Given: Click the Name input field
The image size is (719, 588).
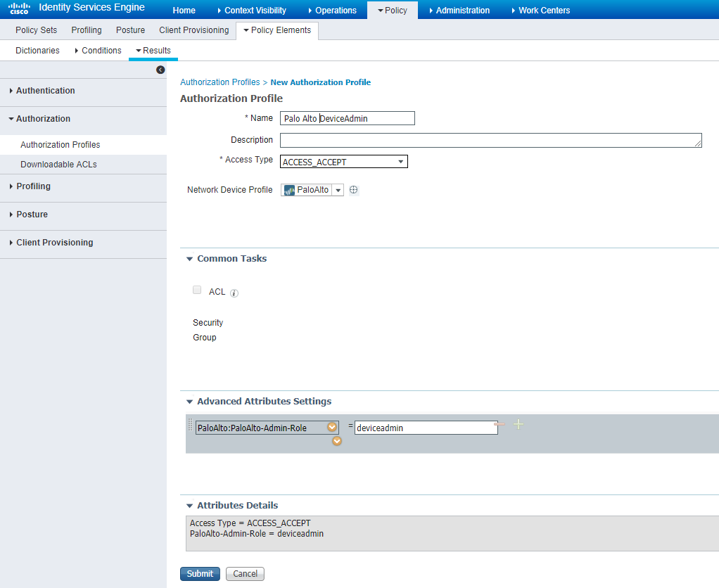Looking at the screenshot, I should (x=347, y=118).
